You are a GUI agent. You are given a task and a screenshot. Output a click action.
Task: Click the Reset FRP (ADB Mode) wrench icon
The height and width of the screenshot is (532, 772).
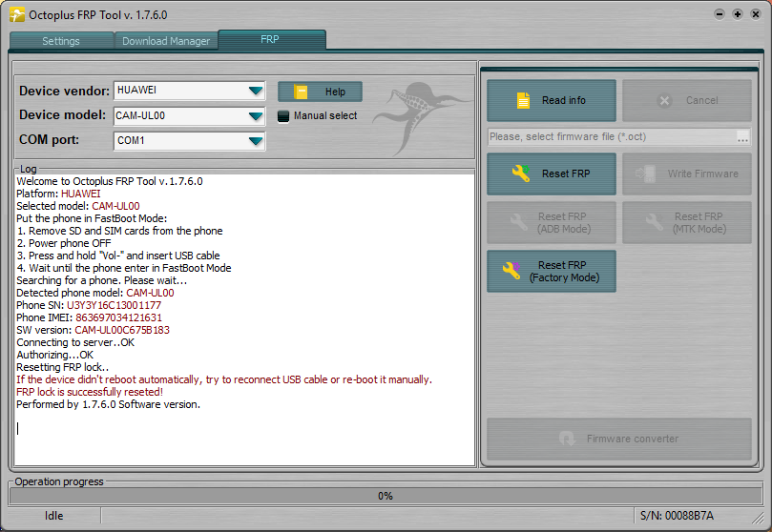(519, 222)
